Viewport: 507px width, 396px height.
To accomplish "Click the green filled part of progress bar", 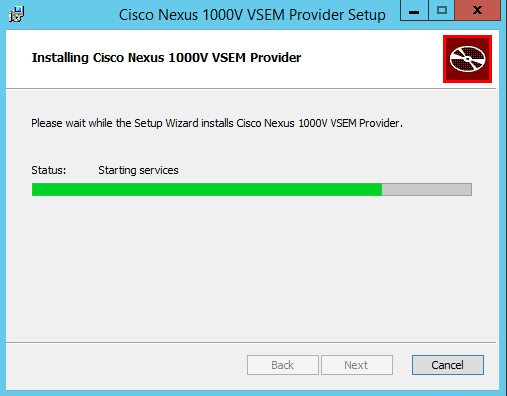I will (x=207, y=189).
